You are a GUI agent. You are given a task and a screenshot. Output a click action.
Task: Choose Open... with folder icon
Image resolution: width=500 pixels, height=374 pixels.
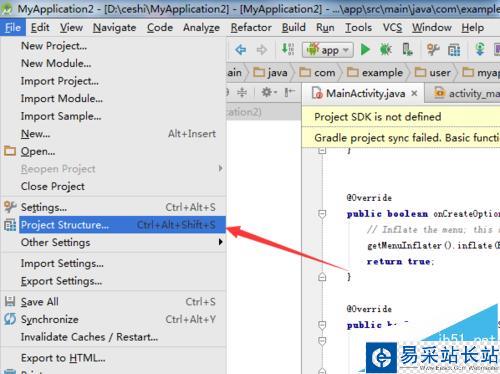tap(113, 152)
